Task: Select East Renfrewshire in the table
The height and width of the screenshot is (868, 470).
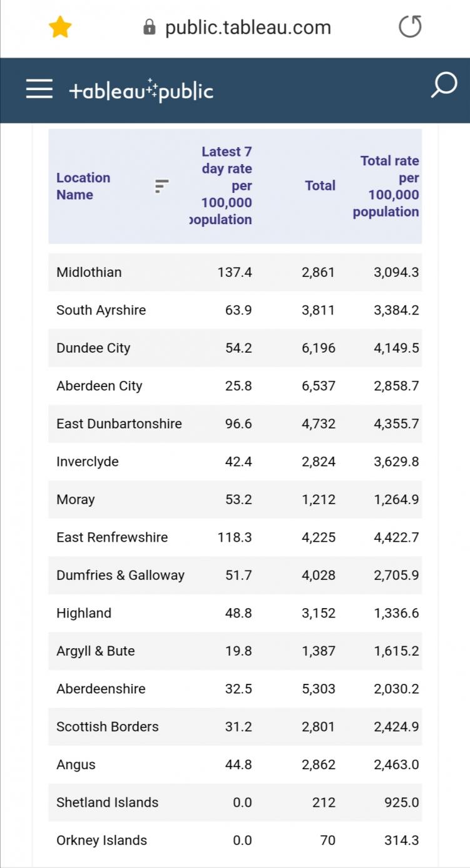Action: 112,537
